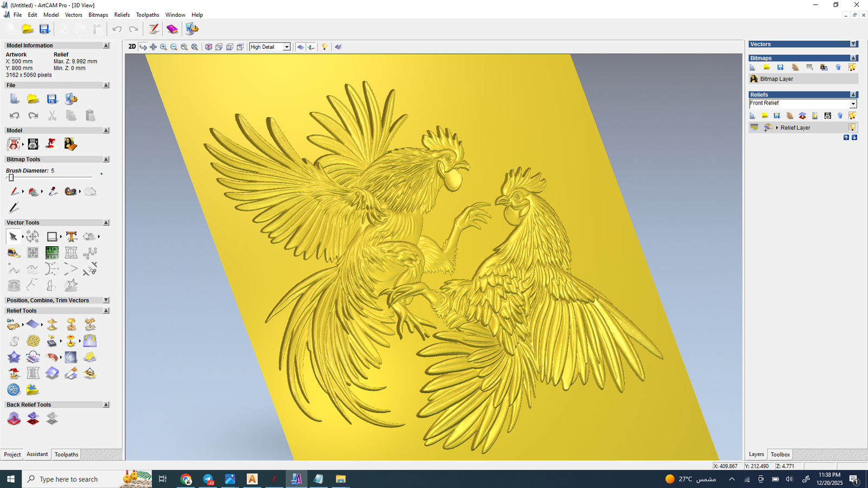Toggle all bitmap layers visibility bulbs
Screen dimensions: 868x488
[x=852, y=67]
